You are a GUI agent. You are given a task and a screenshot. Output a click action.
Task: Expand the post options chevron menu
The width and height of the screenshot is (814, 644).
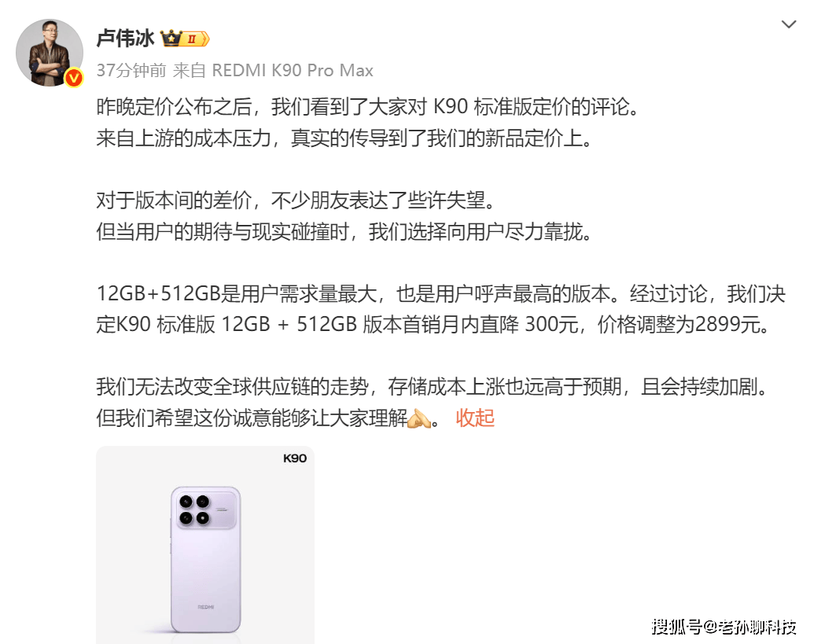pos(789,24)
